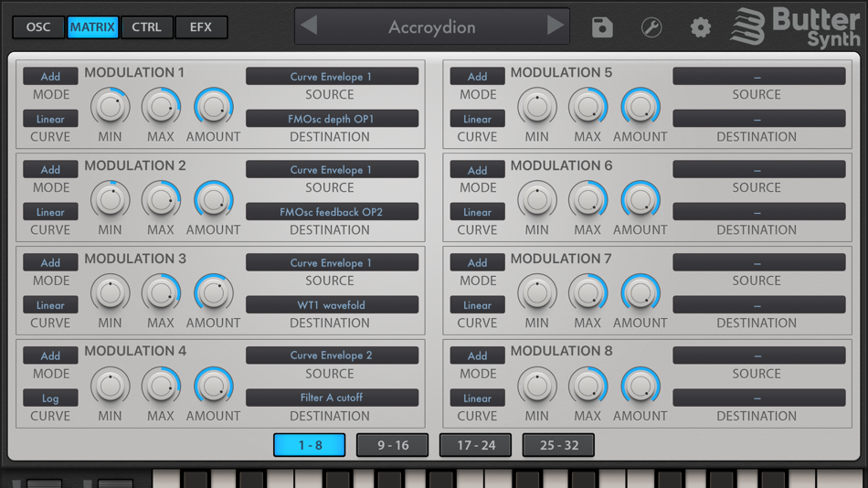Click Modulation 1 AMOUNT knob

tap(213, 107)
